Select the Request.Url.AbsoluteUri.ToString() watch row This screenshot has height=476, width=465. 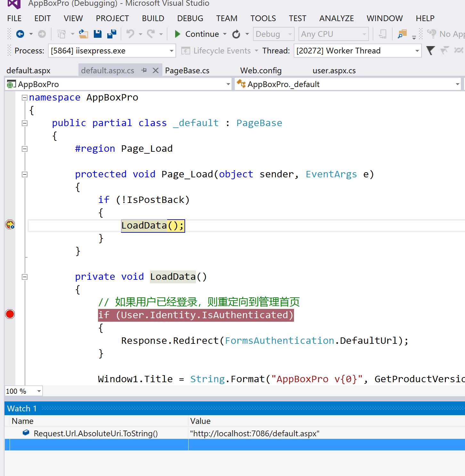pyautogui.click(x=235, y=433)
